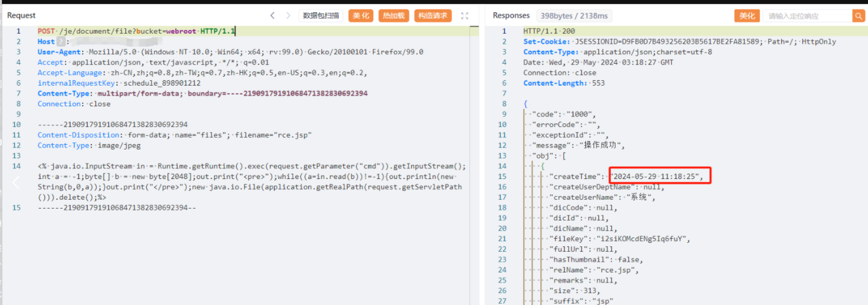Click the "relName": "rce.jsp" line
Screen dimensions: 868x305
click(x=595, y=270)
